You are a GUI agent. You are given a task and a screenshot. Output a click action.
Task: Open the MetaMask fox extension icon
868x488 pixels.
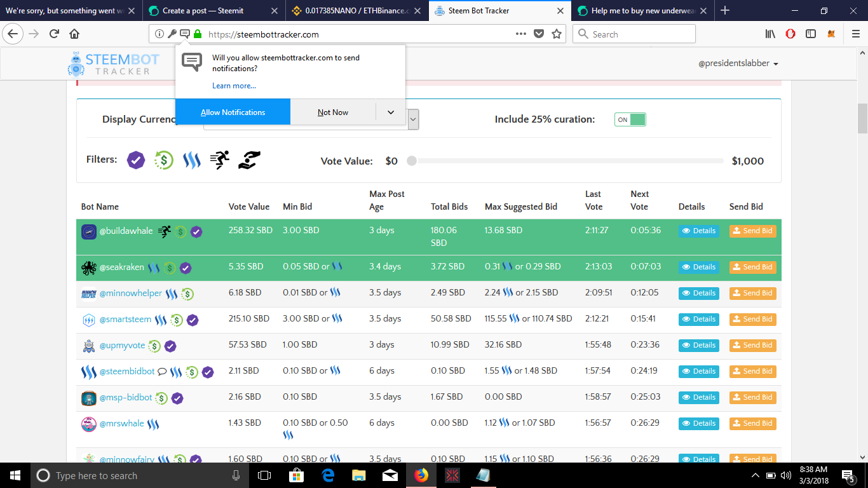click(x=831, y=34)
